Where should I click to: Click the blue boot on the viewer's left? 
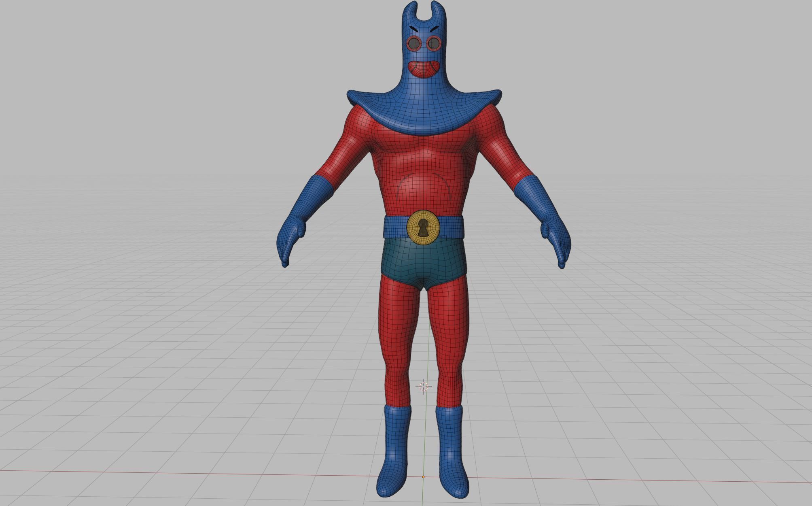393,451
